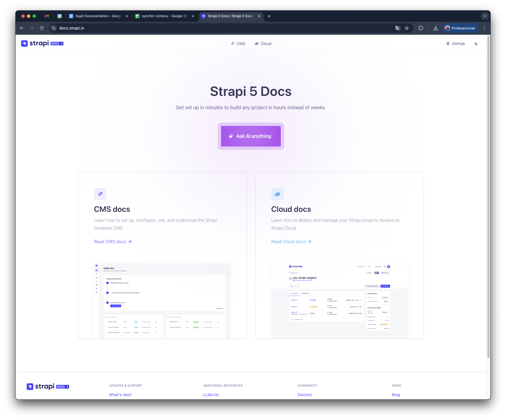506x420 pixels.
Task: Open the Extensions puzzle icon
Action: (421, 28)
